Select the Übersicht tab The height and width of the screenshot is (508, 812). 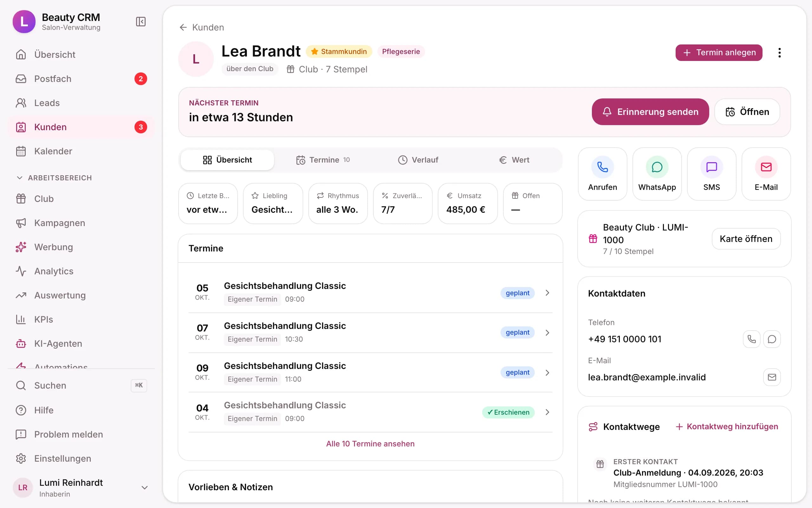(x=227, y=160)
